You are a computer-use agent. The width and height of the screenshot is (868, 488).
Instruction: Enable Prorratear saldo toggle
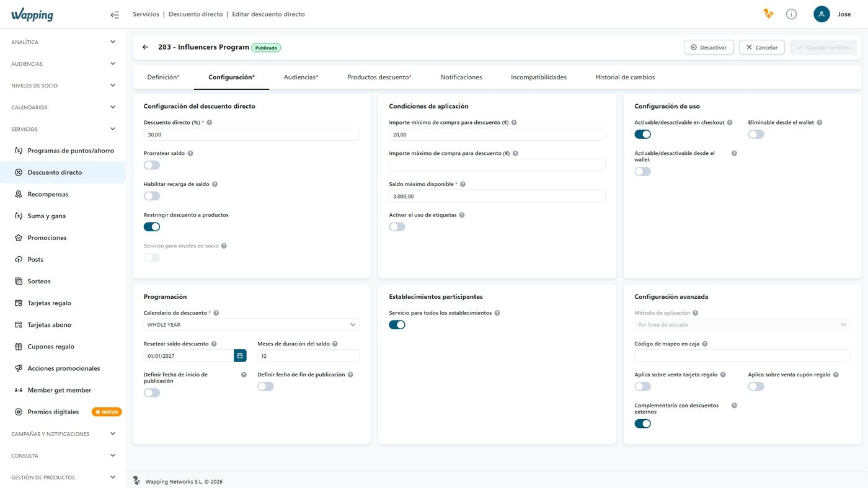pos(152,165)
